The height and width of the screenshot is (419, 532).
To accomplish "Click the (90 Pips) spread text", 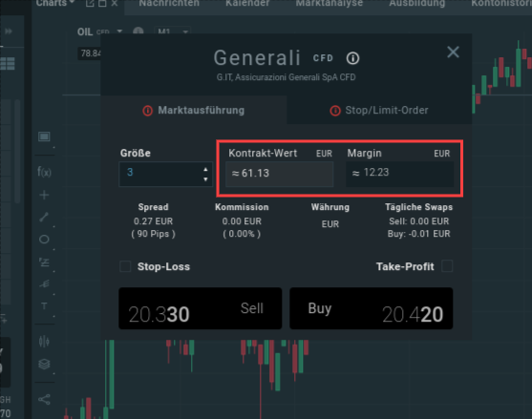I will point(153,234).
